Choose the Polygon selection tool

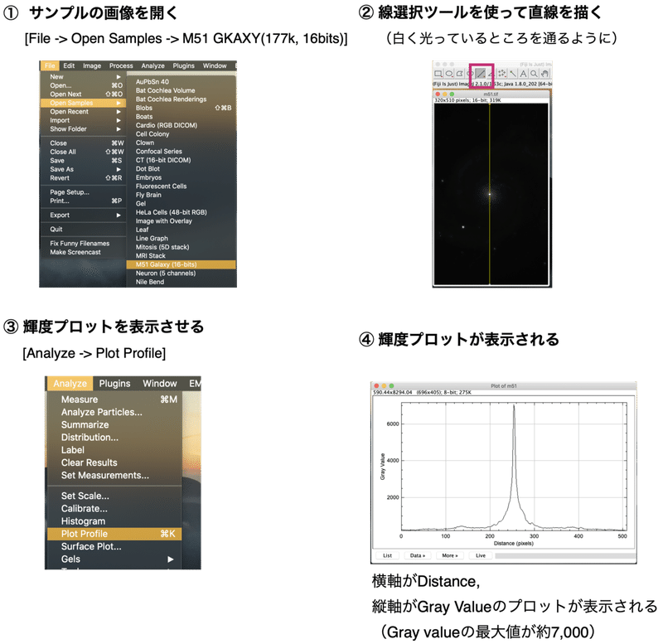click(460, 73)
